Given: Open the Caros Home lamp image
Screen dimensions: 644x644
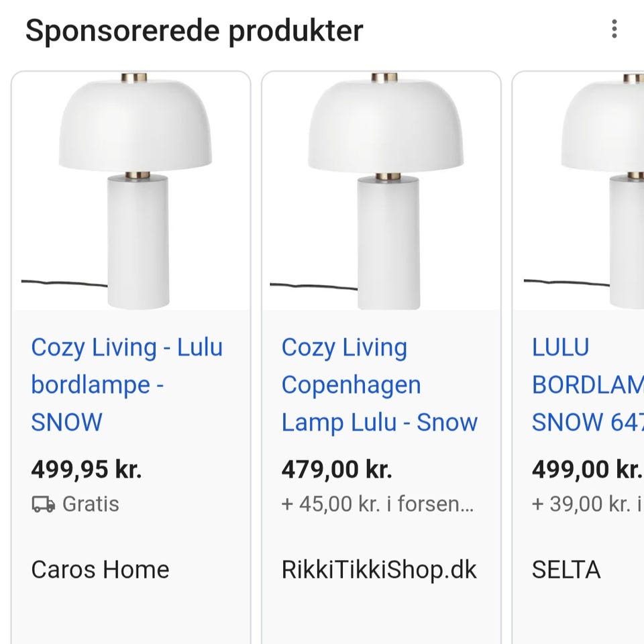Looking at the screenshot, I should (131, 191).
